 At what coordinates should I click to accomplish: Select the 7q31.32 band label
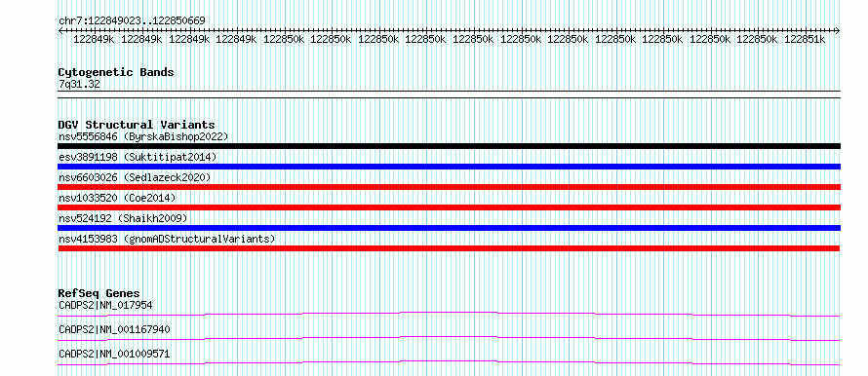tap(79, 84)
